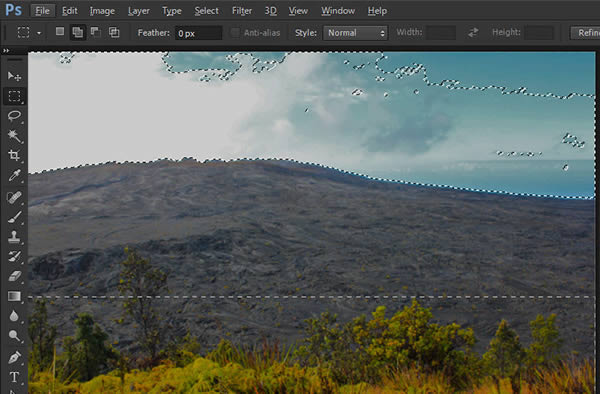Select the Gradient tool
600x394 pixels.
(14, 296)
